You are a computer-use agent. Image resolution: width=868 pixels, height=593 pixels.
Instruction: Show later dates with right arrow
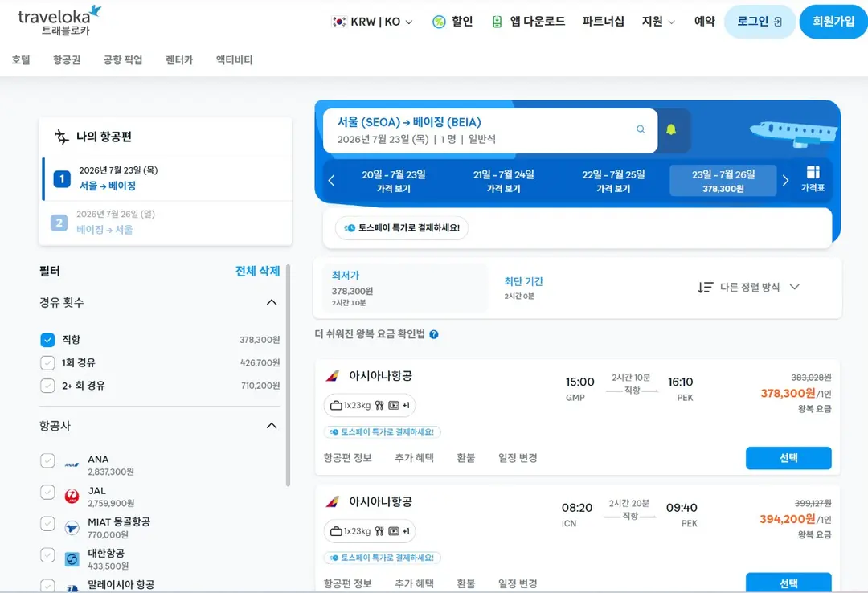(785, 181)
